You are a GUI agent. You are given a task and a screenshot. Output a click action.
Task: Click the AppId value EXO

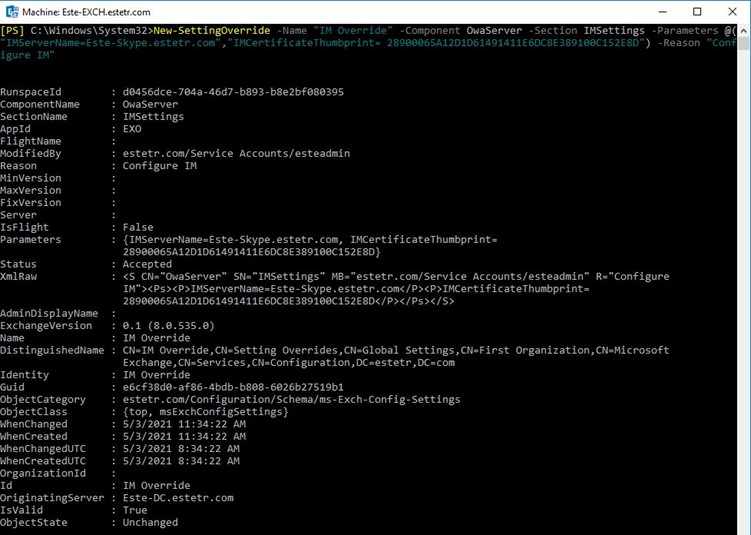(132, 129)
